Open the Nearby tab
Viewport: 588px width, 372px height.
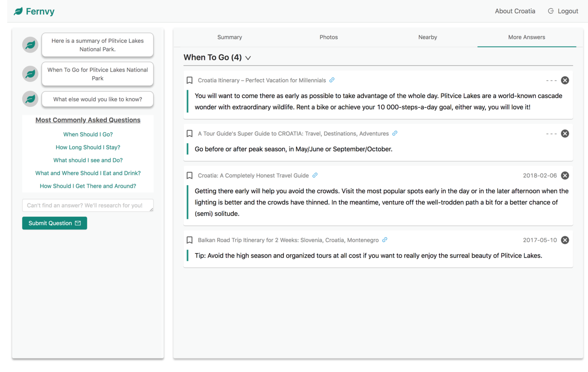click(427, 37)
